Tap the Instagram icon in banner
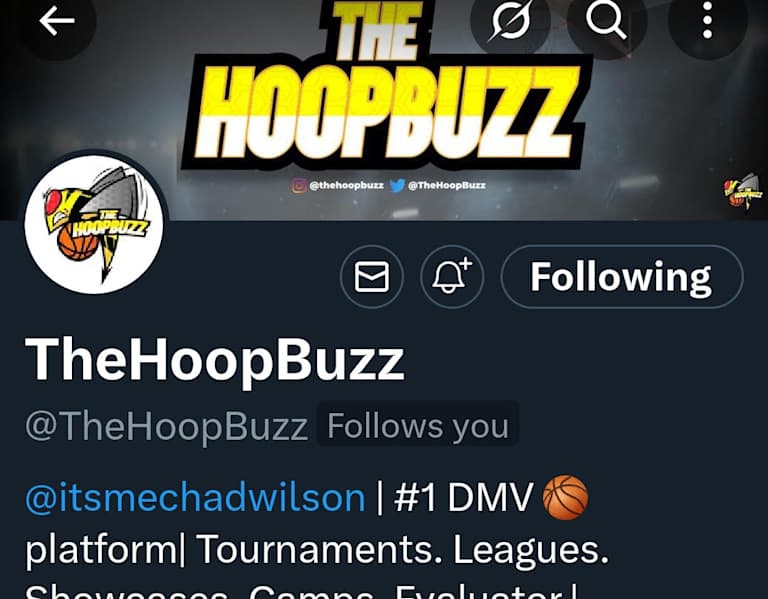 click(299, 185)
